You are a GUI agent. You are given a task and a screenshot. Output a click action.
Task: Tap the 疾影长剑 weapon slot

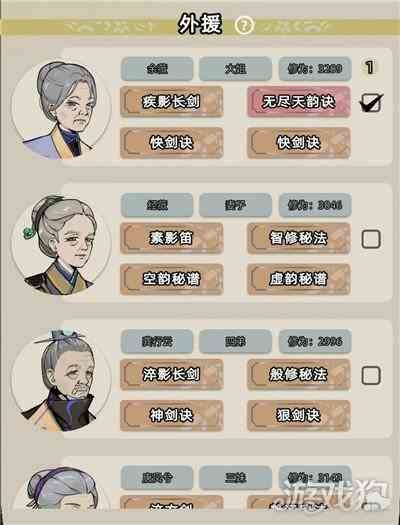(171, 102)
